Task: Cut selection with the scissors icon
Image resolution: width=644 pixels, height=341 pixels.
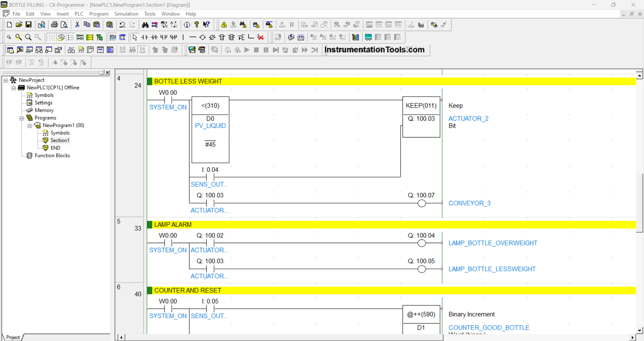Action: pyautogui.click(x=77, y=24)
